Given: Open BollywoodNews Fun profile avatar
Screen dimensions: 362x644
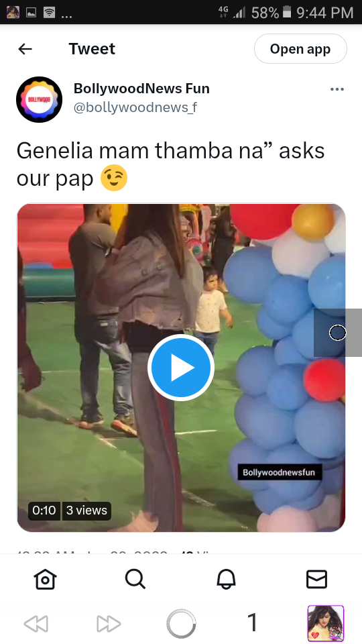Looking at the screenshot, I should [39, 99].
